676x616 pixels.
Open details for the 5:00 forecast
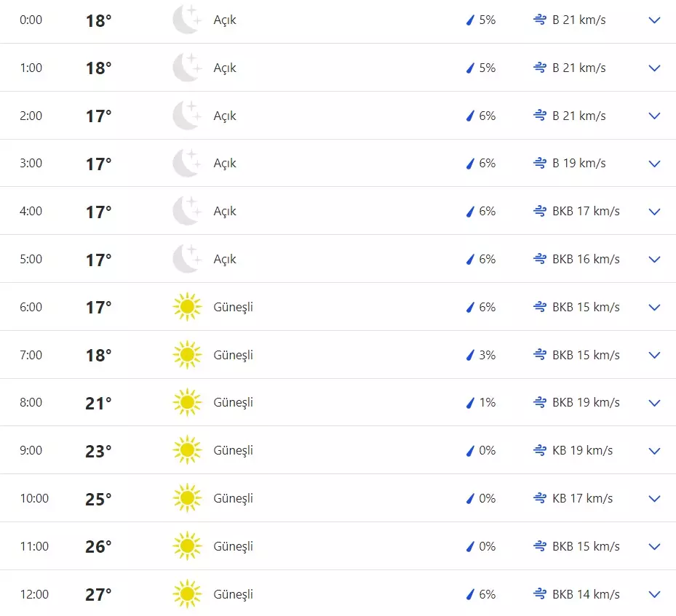coord(654,260)
